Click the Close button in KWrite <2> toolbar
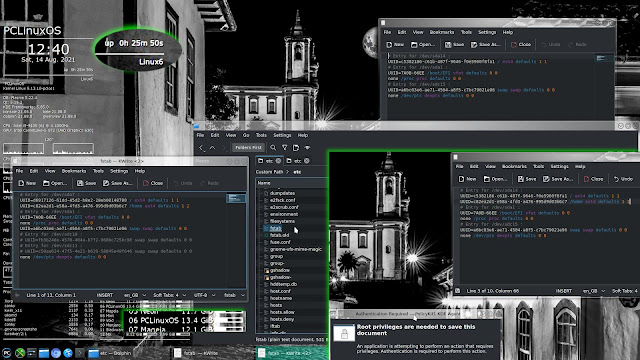Viewport: 640px width, 360px height. [153, 183]
